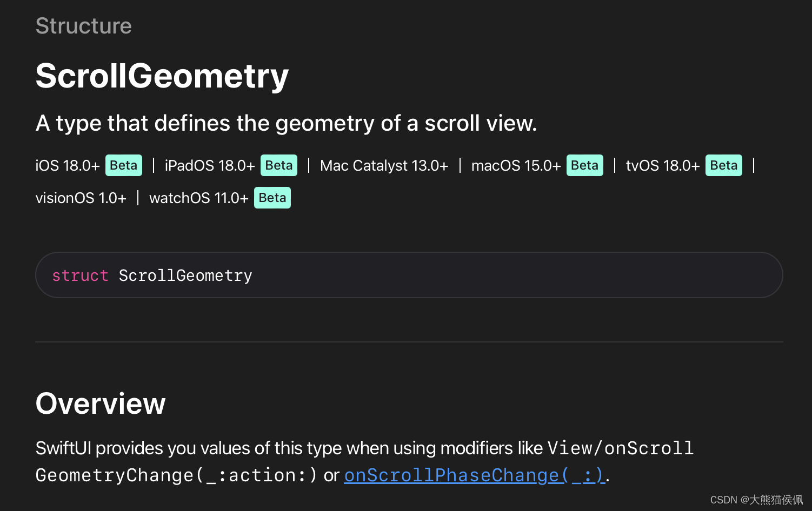
Task: Open the onScrollPhaseChange(_:) link
Action: tap(474, 475)
